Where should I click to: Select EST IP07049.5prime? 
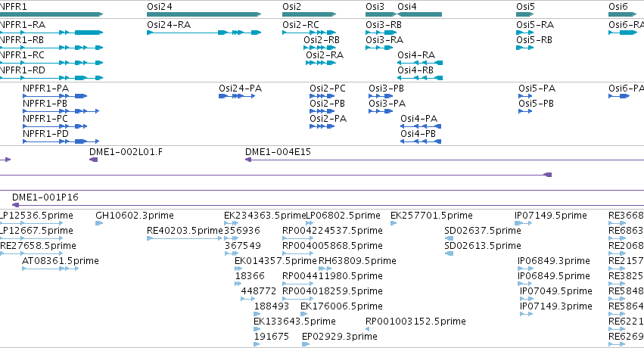526,299
